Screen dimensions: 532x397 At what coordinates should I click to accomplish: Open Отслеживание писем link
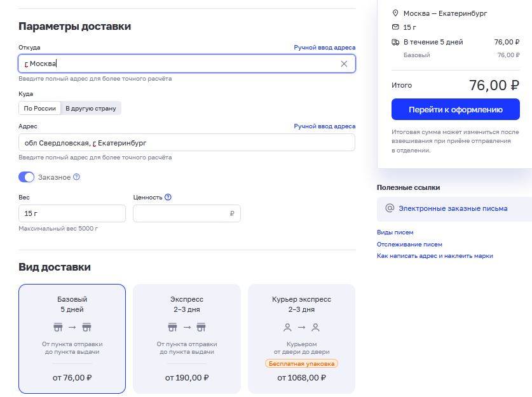(409, 244)
